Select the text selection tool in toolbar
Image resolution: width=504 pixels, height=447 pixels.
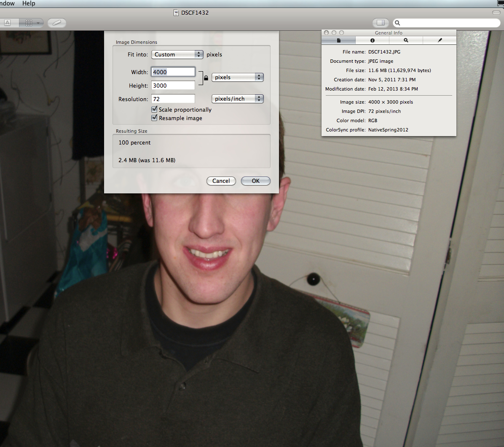[8, 22]
